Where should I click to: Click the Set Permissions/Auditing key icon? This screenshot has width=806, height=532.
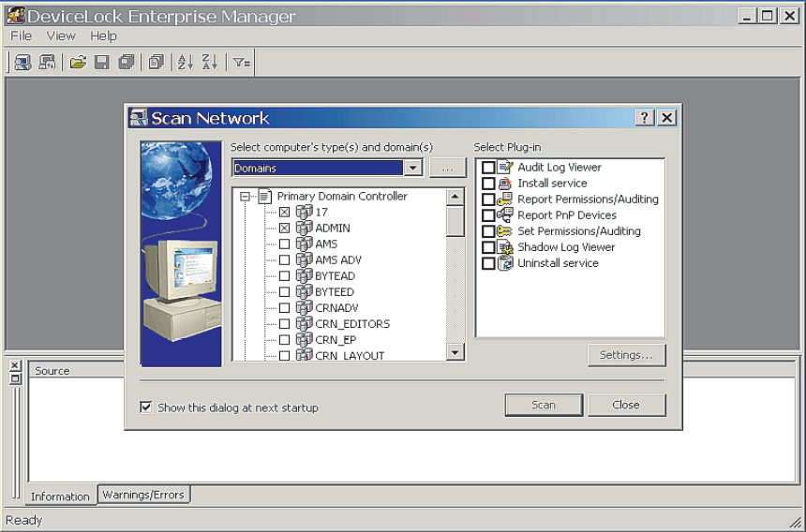(x=505, y=230)
